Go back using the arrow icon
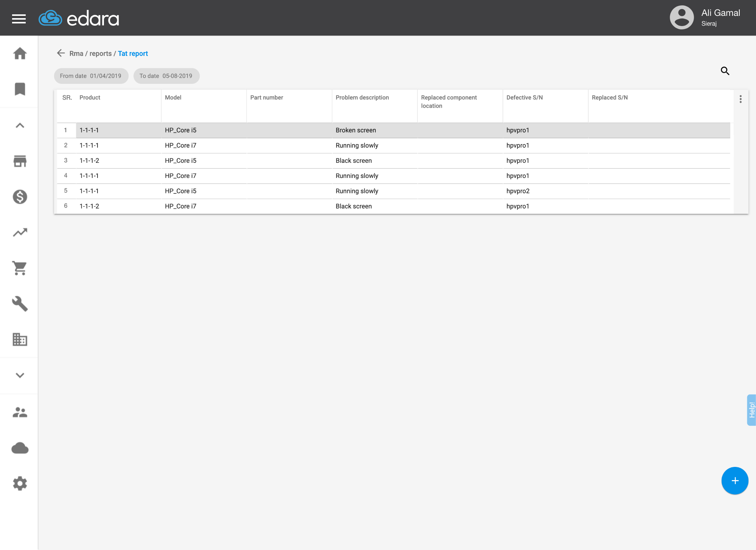 coord(61,53)
